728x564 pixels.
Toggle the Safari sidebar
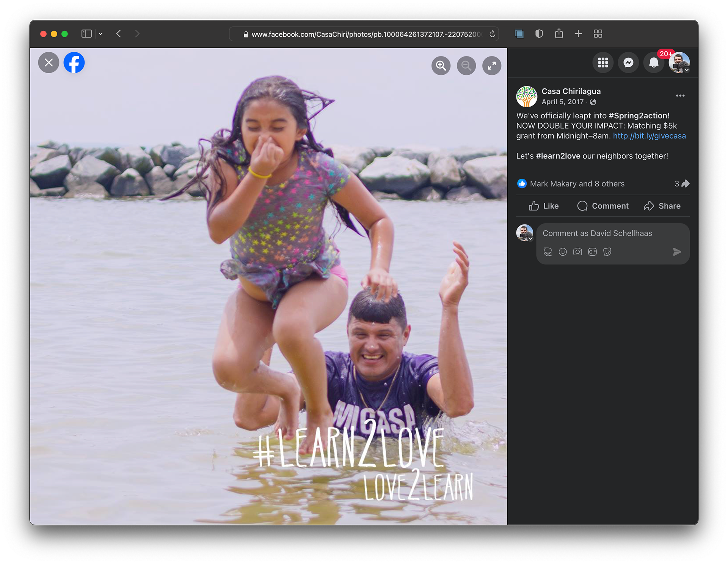[86, 34]
